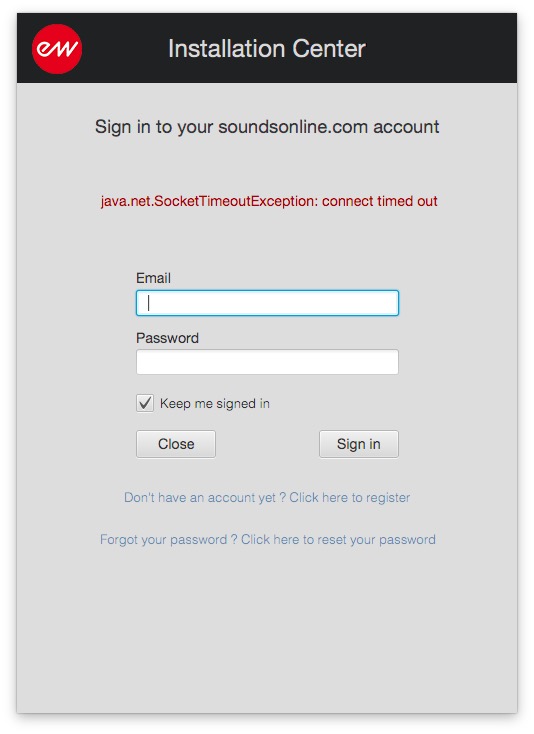This screenshot has height=734, width=534.
Task: Click inside the Password input field
Action: [267, 362]
